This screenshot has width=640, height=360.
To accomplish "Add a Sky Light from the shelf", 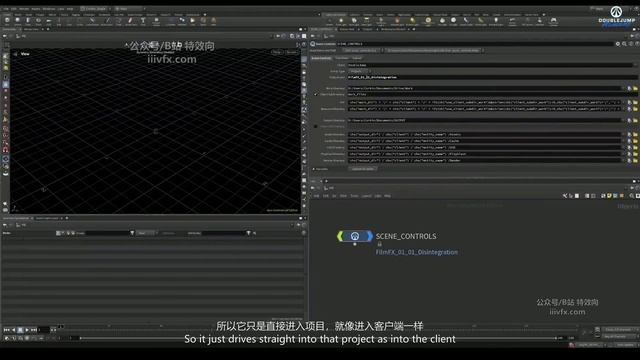I will (x=442, y=21).
